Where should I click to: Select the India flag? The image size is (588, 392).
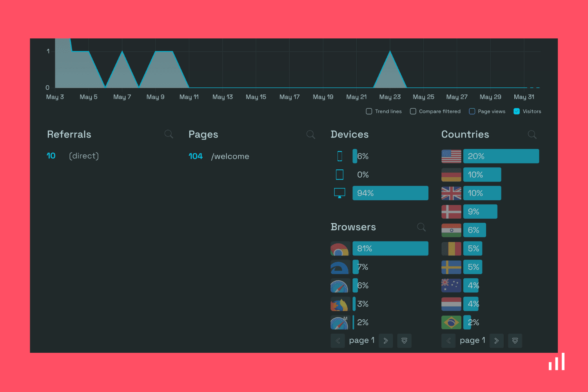coord(451,230)
